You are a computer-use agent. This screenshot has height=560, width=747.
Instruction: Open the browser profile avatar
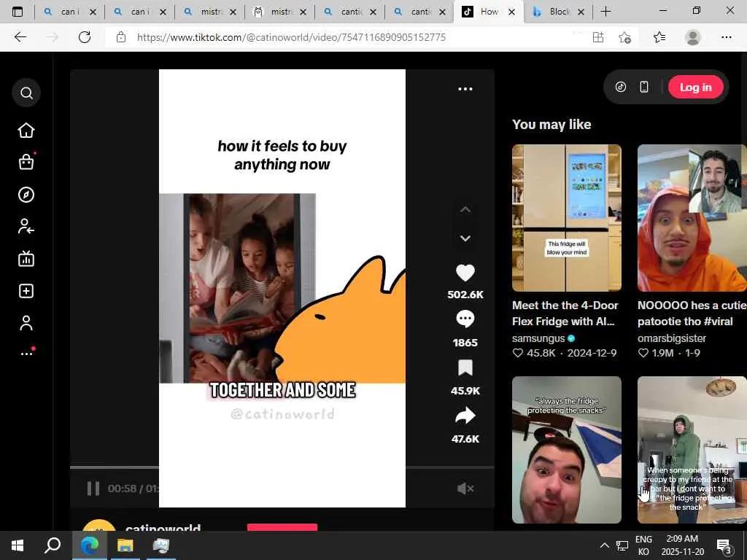coord(693,37)
